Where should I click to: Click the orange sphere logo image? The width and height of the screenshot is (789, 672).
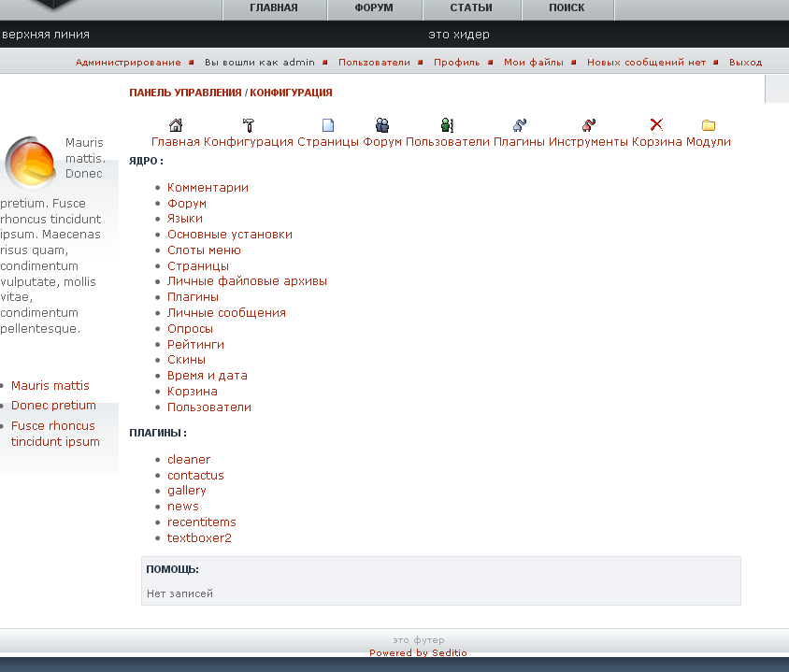tap(32, 162)
